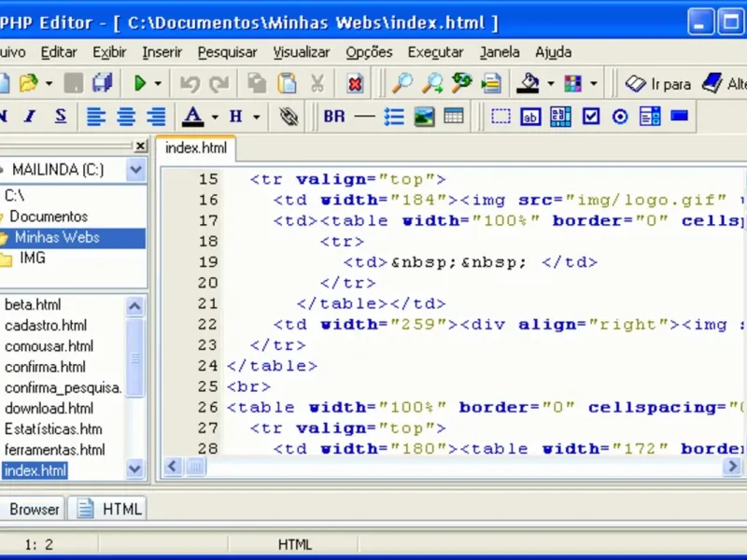Open the dropdown arrow next to open folder

point(49,84)
